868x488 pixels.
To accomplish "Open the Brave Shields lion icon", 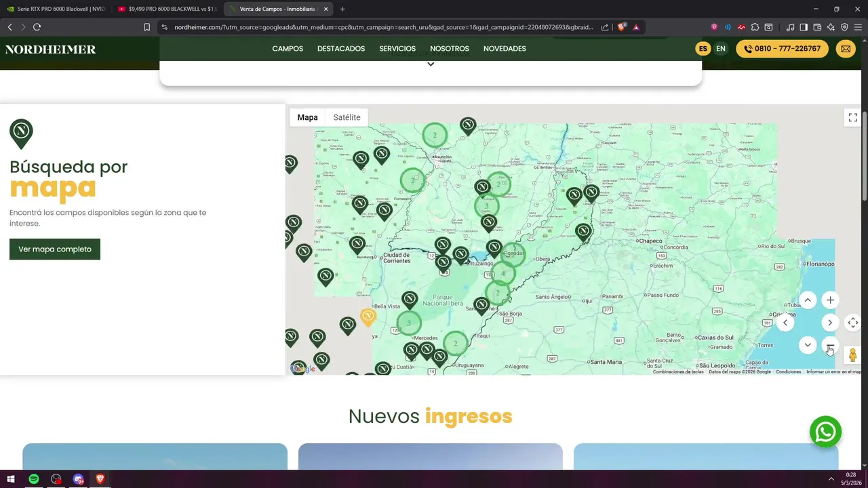I will [621, 27].
